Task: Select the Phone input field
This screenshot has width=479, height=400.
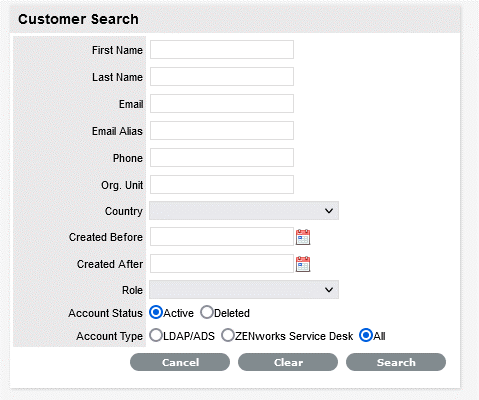Action: point(222,158)
